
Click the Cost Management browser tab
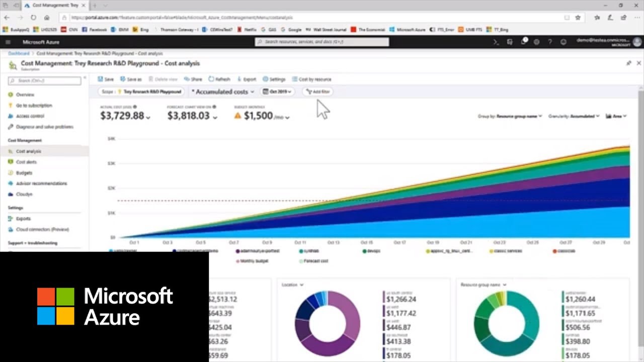[x=55, y=5]
